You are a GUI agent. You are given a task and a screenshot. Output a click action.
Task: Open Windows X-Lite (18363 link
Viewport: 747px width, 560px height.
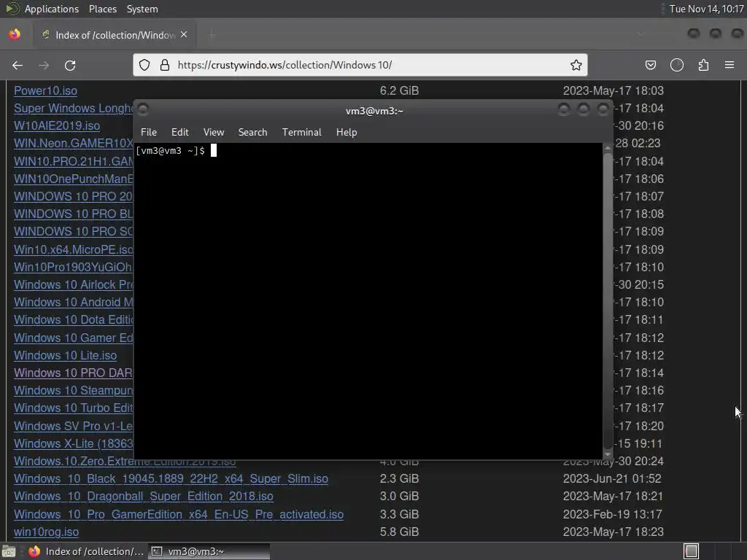[74, 443]
